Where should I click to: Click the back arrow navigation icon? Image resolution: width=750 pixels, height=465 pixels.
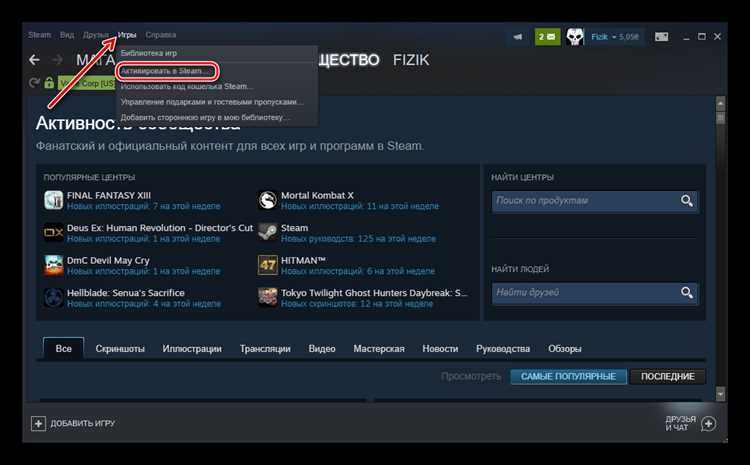coord(34,60)
